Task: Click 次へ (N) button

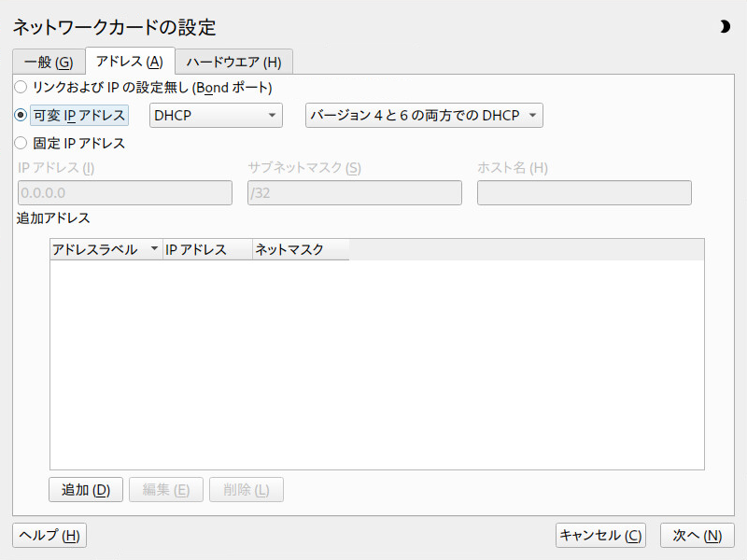Action: click(x=697, y=535)
